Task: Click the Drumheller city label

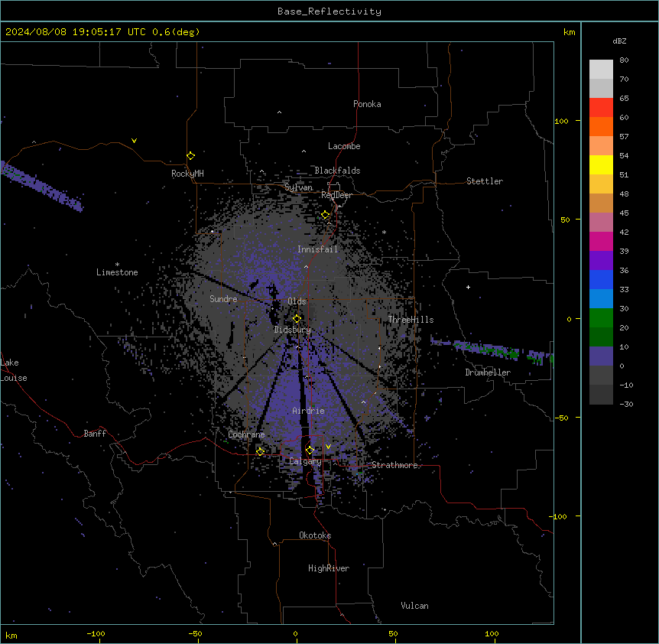Action: point(488,372)
